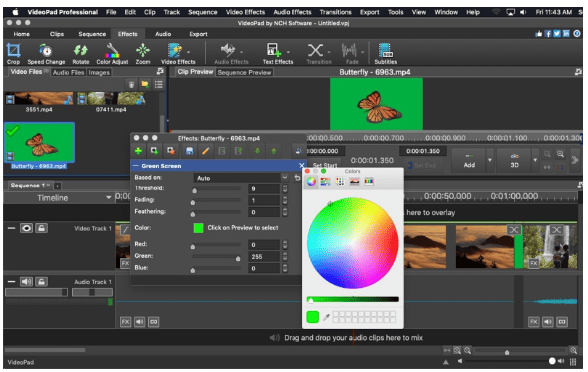This screenshot has height=372, width=588.
Task: Select the color wheel mode in Colors panel
Action: tap(311, 182)
